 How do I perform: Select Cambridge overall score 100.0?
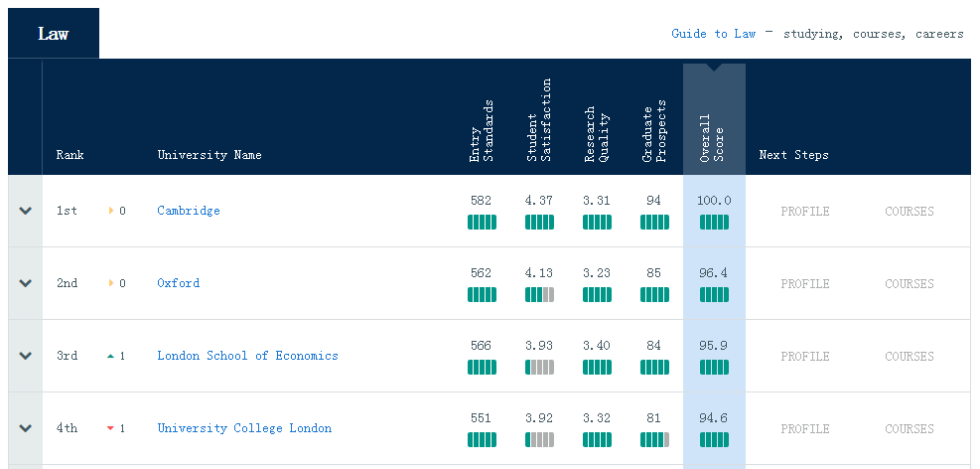pyautogui.click(x=714, y=201)
